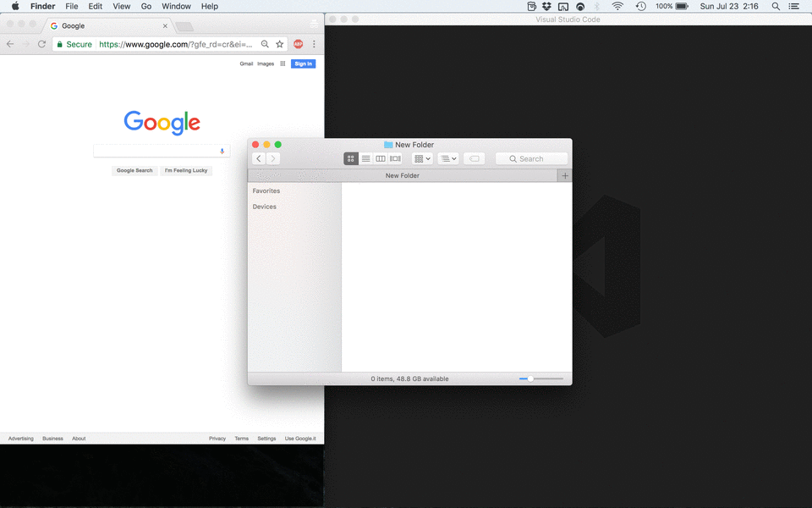
Task: Open the Apple menu
Action: pyautogui.click(x=15, y=6)
